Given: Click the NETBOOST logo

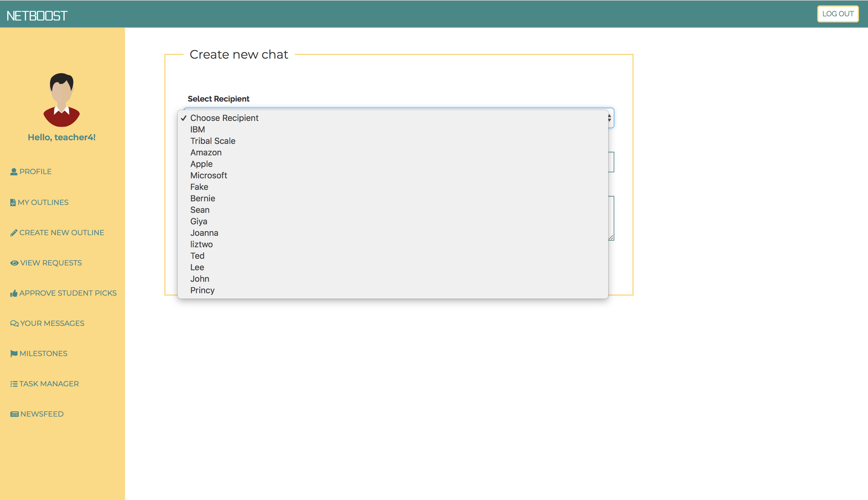Looking at the screenshot, I should (37, 15).
